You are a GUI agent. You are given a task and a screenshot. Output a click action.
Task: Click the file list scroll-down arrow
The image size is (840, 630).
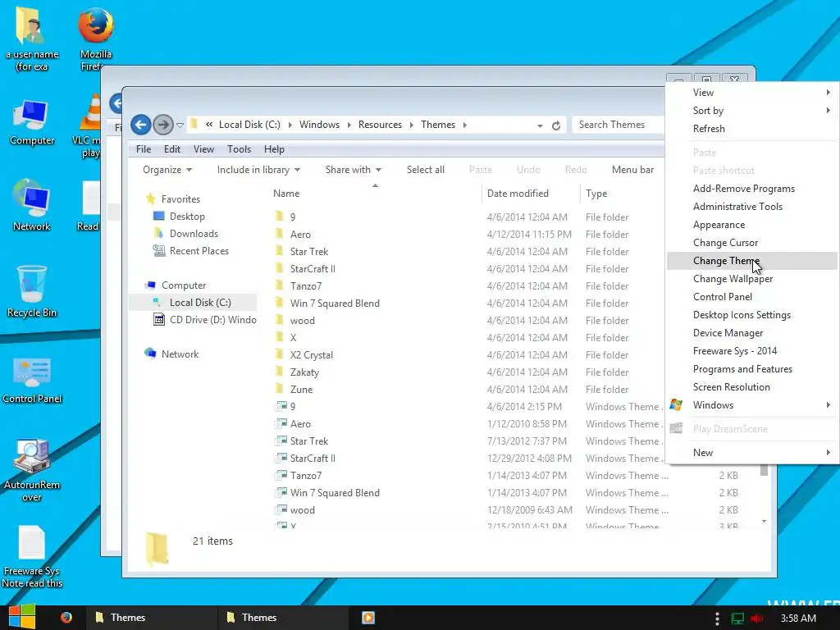click(764, 521)
